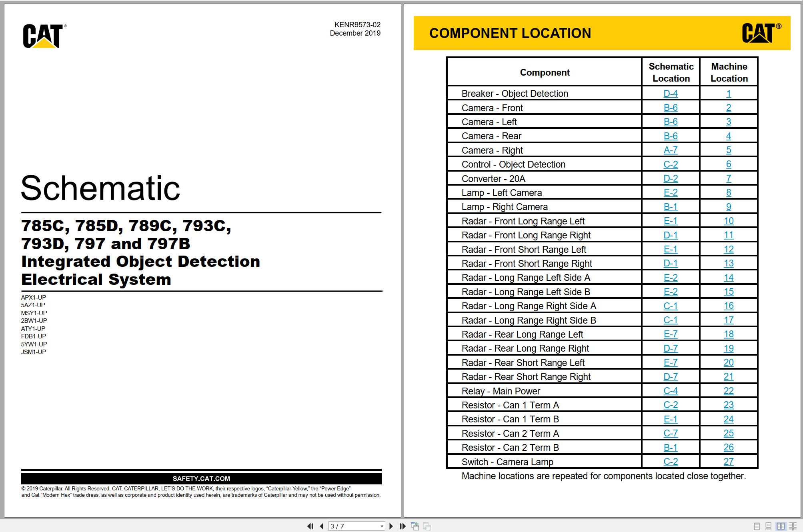Open machine location 15 link

tap(729, 292)
